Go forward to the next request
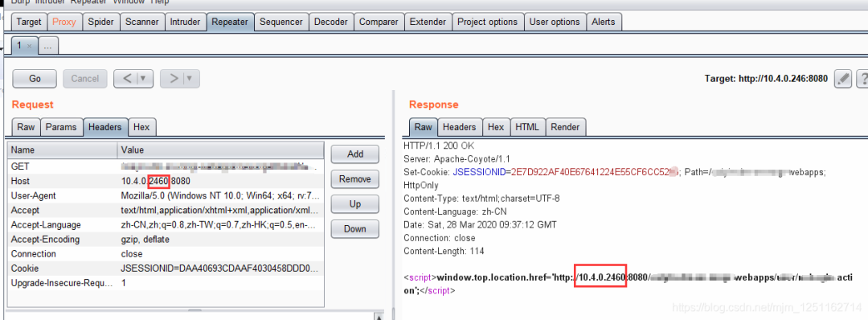The height and width of the screenshot is (320, 868). click(x=174, y=79)
